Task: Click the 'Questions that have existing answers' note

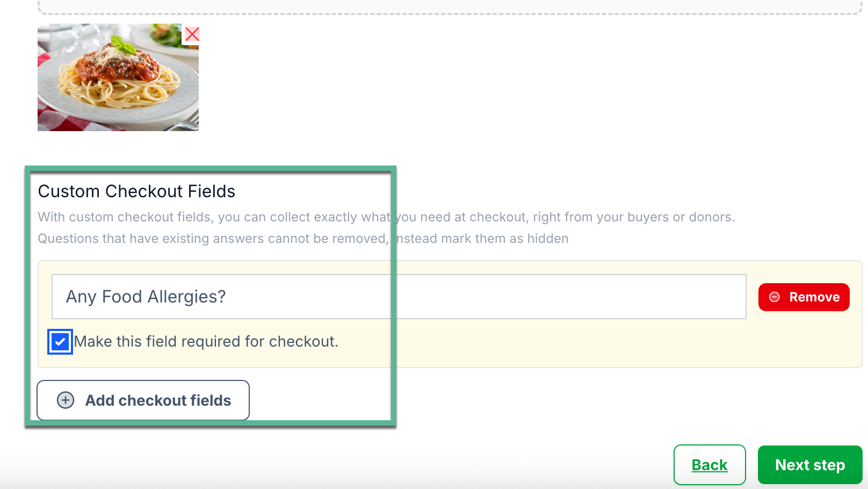Action: pos(303,239)
